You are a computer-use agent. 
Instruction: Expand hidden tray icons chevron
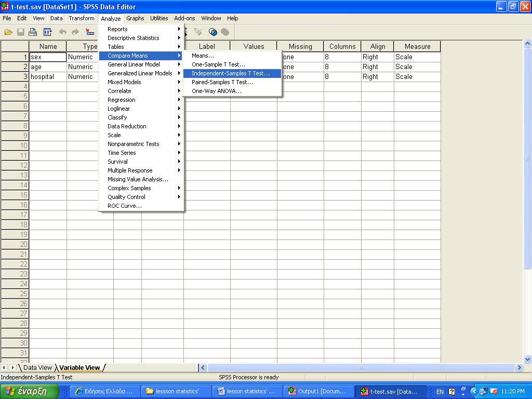pos(474,392)
